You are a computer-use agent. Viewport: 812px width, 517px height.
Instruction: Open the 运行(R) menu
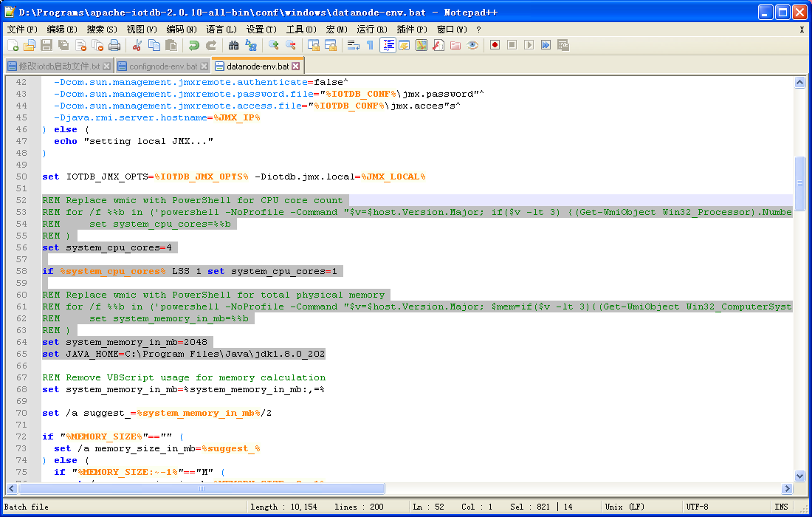[x=372, y=30]
